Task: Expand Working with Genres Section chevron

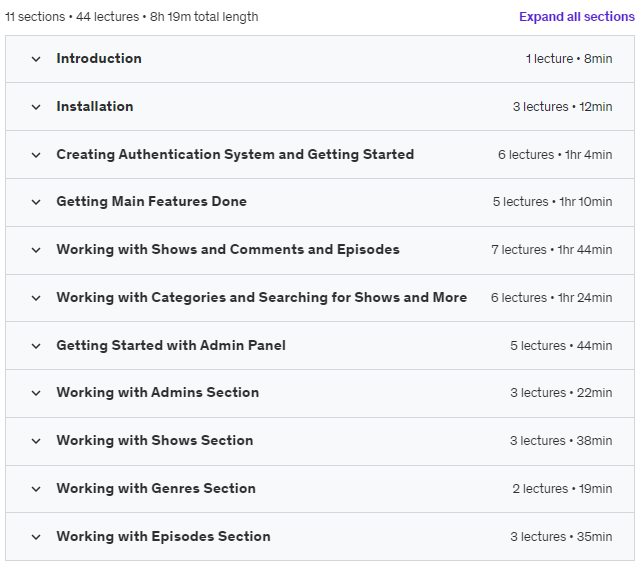Action: pos(36,489)
